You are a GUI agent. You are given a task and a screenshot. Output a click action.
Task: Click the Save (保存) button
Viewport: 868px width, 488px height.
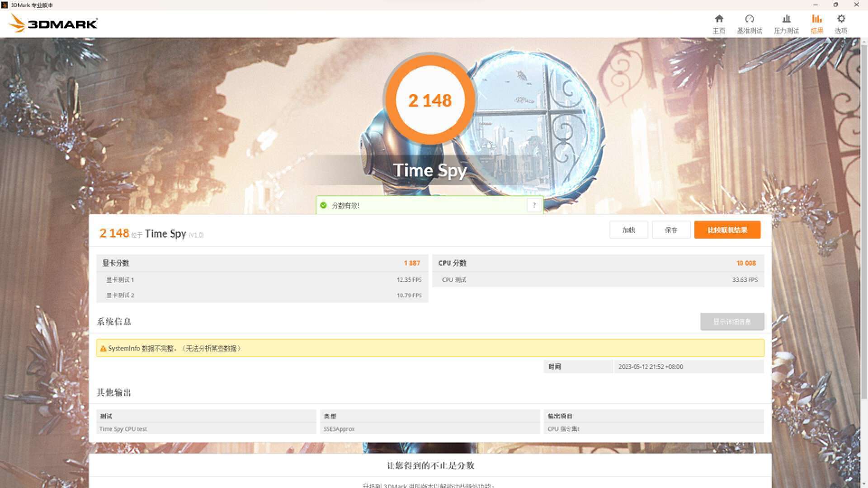click(x=671, y=230)
